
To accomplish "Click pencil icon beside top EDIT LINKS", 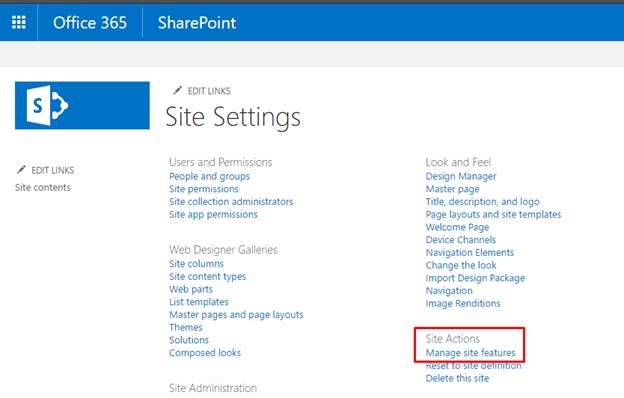I will coord(177,91).
